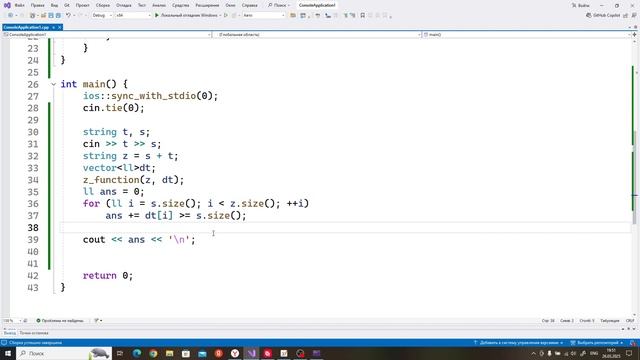The width and height of the screenshot is (640, 360).
Task: Click the taskbar clock and date
Action: [611, 353]
